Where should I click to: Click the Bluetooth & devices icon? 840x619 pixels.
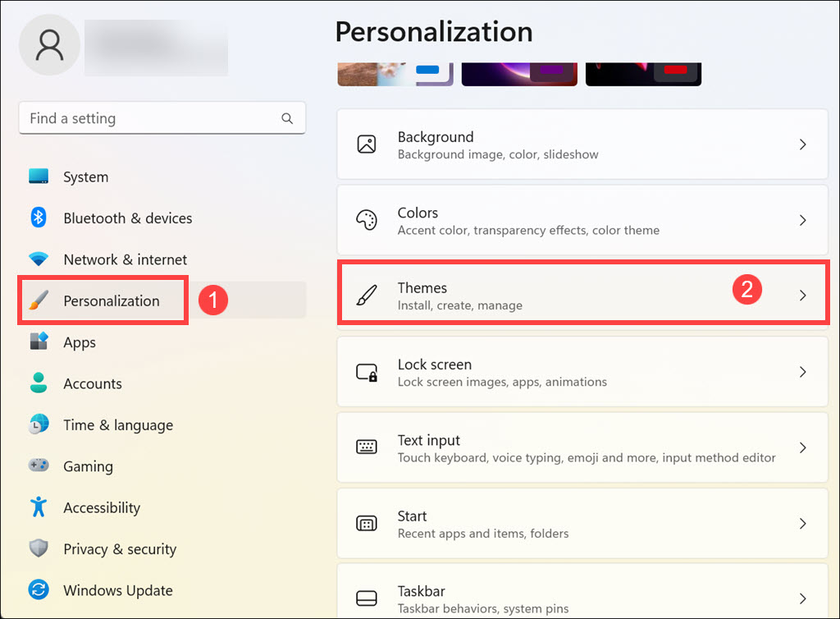tap(39, 218)
